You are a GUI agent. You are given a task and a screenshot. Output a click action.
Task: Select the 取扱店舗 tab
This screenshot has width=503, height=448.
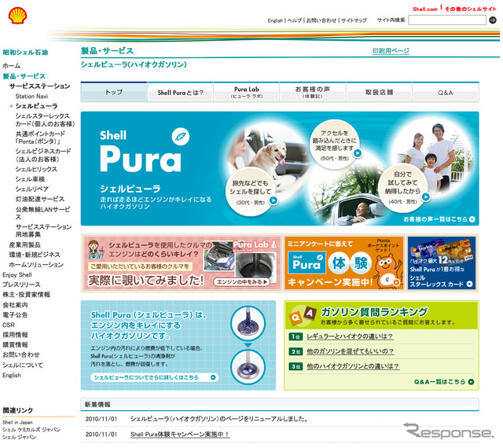tap(379, 92)
